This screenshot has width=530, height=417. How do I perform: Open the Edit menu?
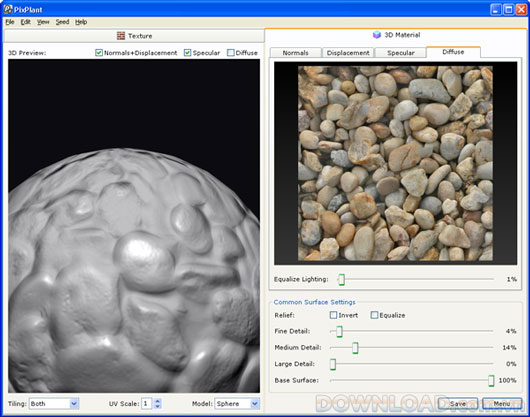pyautogui.click(x=26, y=22)
